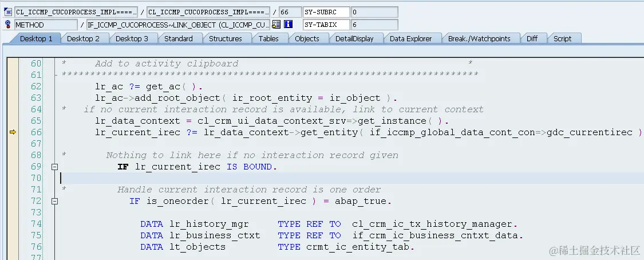Open the Objects tab
This screenshot has height=260, width=644.
[307, 38]
